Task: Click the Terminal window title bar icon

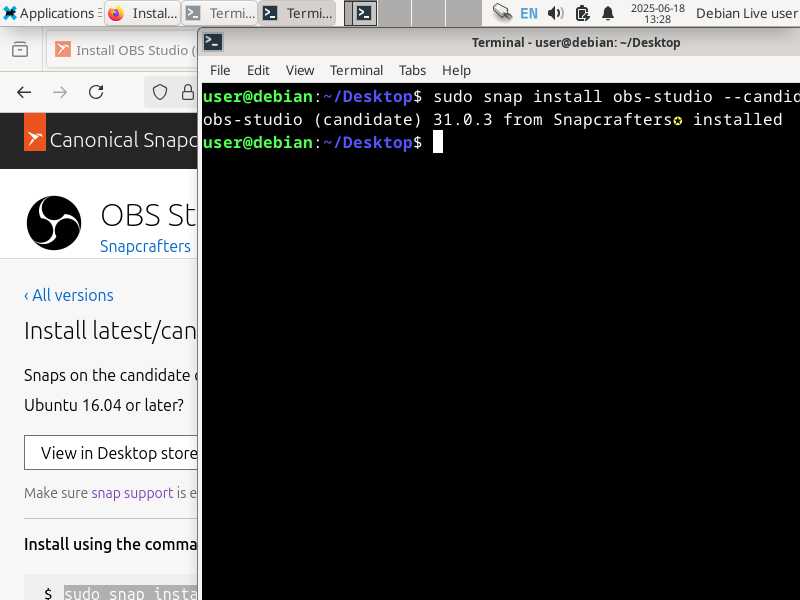Action: point(213,42)
